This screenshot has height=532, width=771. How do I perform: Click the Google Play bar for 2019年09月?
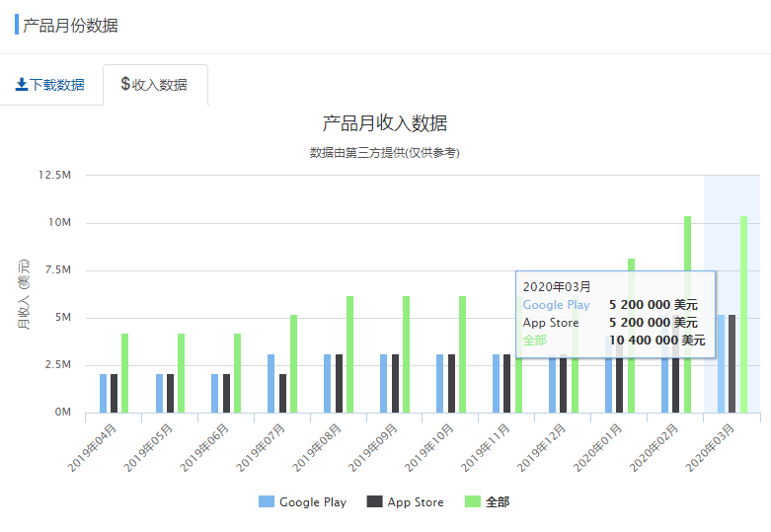click(384, 383)
